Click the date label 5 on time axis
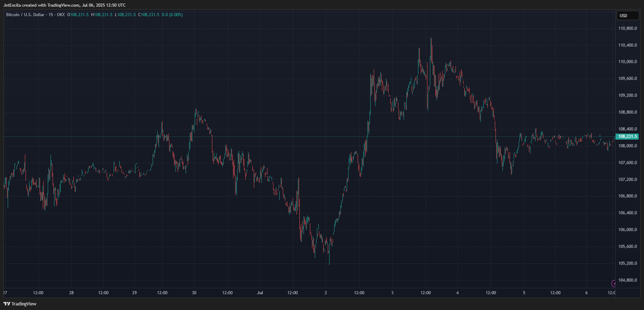Viewport: 644px width, 310px height. (524, 293)
